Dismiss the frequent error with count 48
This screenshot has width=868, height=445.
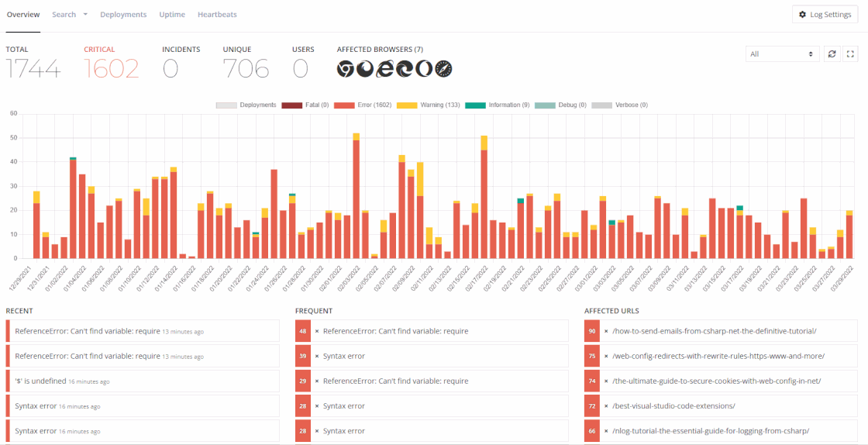click(x=317, y=331)
